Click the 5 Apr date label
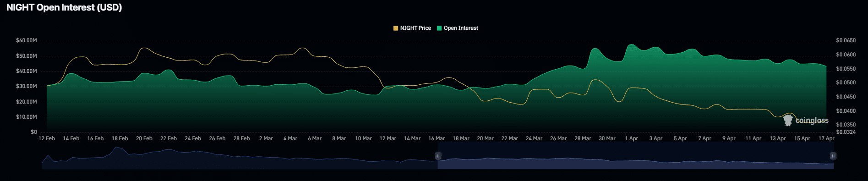Viewport: 868px width, 181px height. tap(680, 138)
